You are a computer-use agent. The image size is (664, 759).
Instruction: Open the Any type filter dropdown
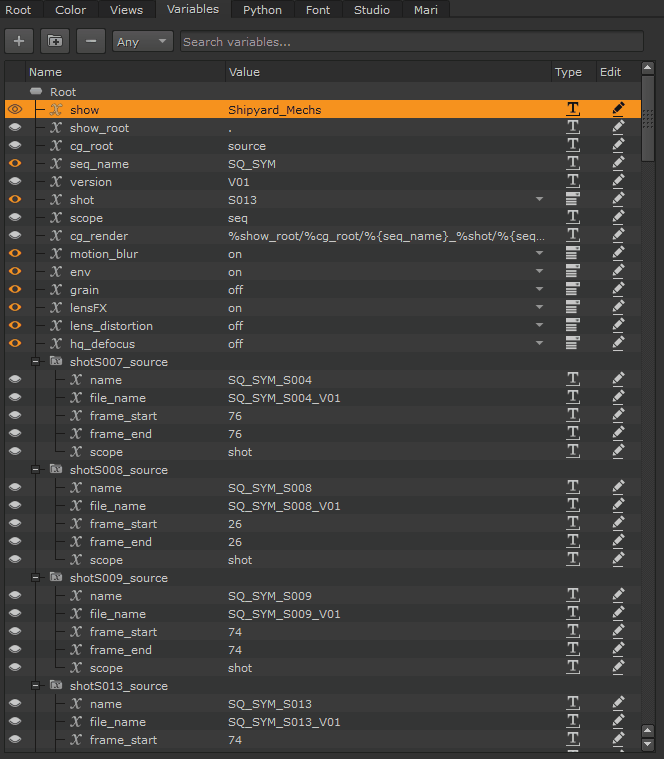tap(143, 42)
